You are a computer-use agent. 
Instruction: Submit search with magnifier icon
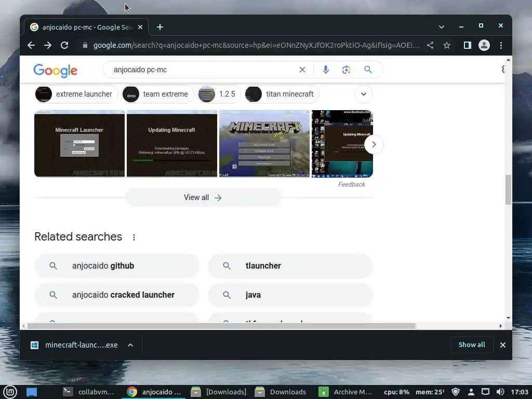tap(368, 70)
